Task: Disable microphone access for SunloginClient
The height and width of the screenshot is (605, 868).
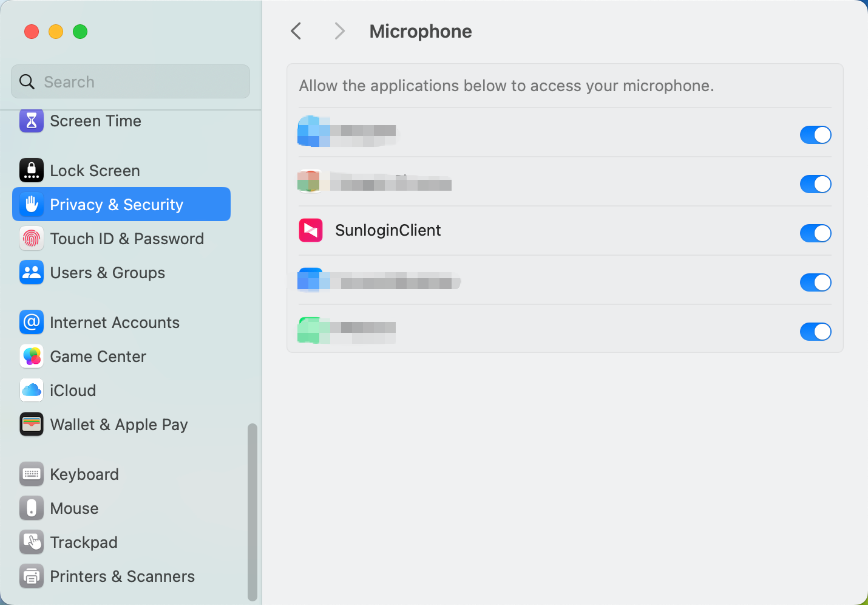Action: coord(815,233)
